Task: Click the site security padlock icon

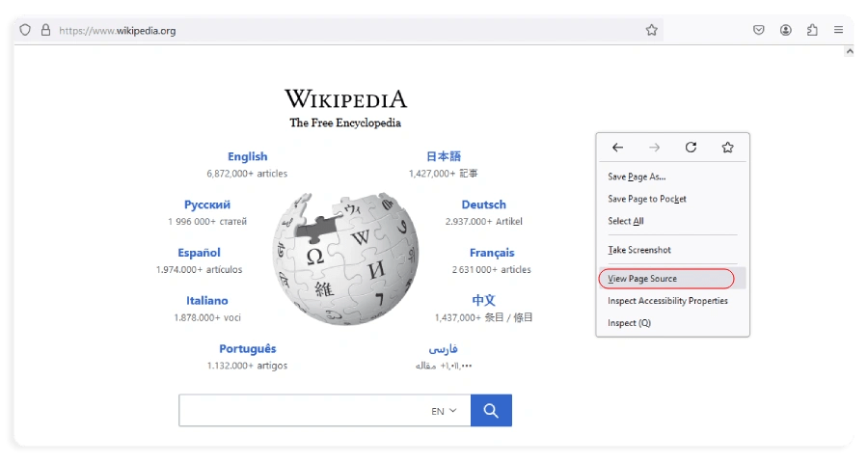Action: (46, 30)
